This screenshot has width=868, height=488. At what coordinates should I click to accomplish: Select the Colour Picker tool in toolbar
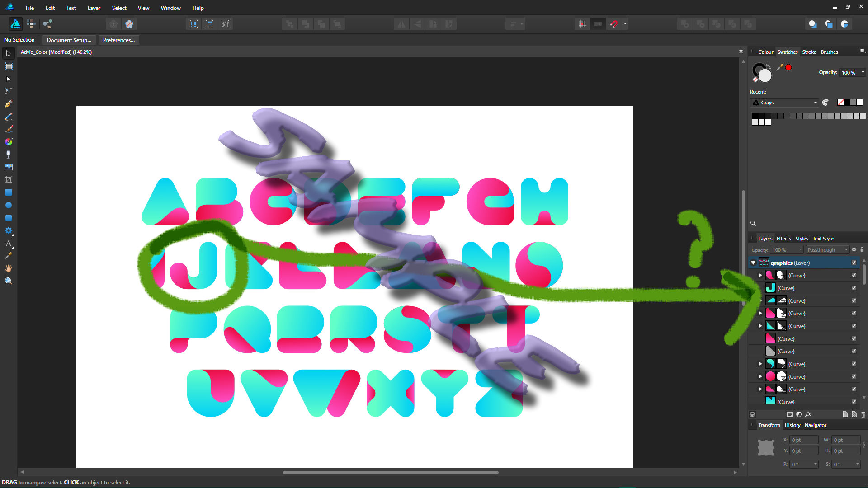8,256
